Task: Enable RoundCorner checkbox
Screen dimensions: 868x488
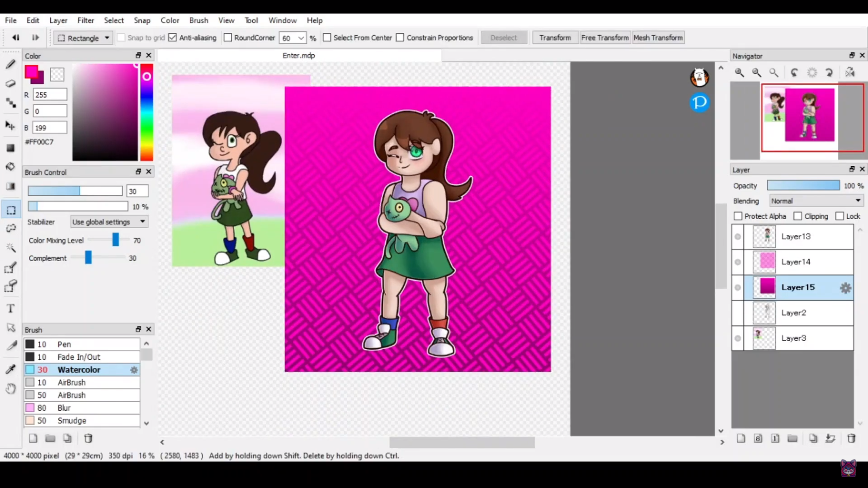Action: (228, 38)
